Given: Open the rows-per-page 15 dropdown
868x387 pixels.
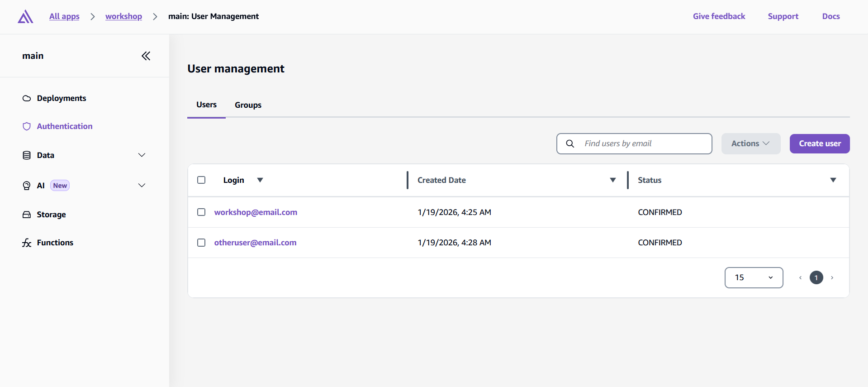Looking at the screenshot, I should click(754, 277).
